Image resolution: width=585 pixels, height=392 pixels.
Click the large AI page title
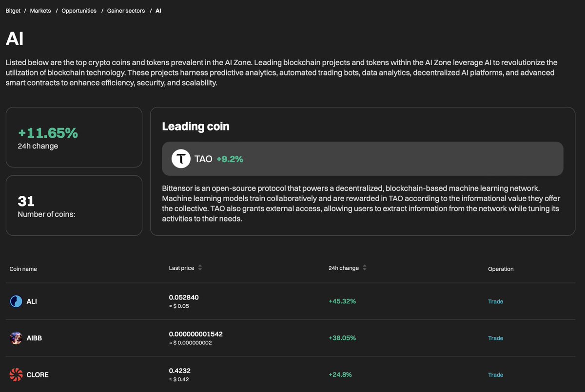coord(15,39)
